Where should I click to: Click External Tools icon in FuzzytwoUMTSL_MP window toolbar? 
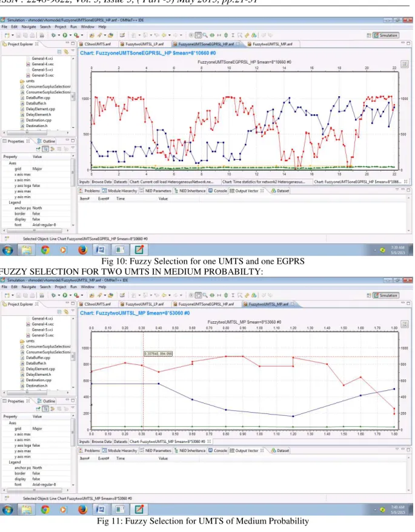click(76, 295)
